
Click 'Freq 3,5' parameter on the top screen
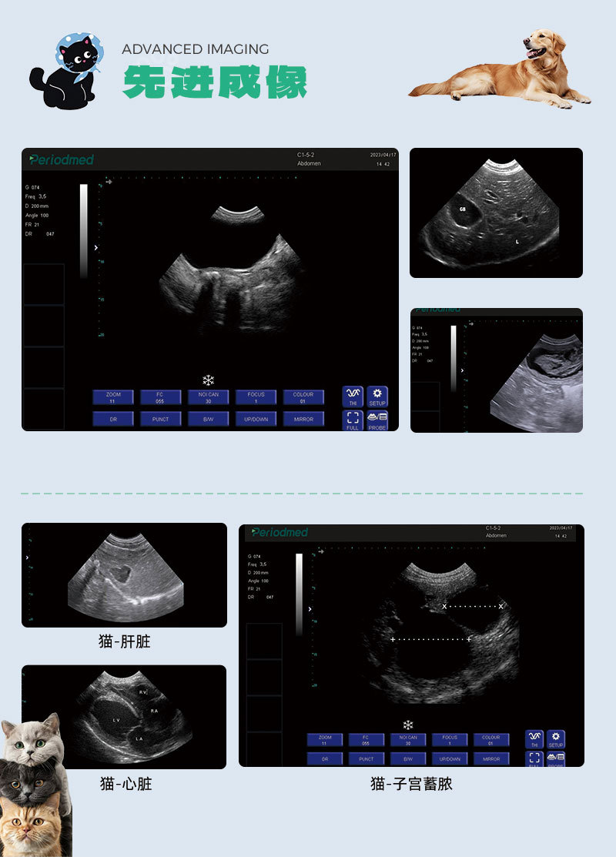(35, 196)
